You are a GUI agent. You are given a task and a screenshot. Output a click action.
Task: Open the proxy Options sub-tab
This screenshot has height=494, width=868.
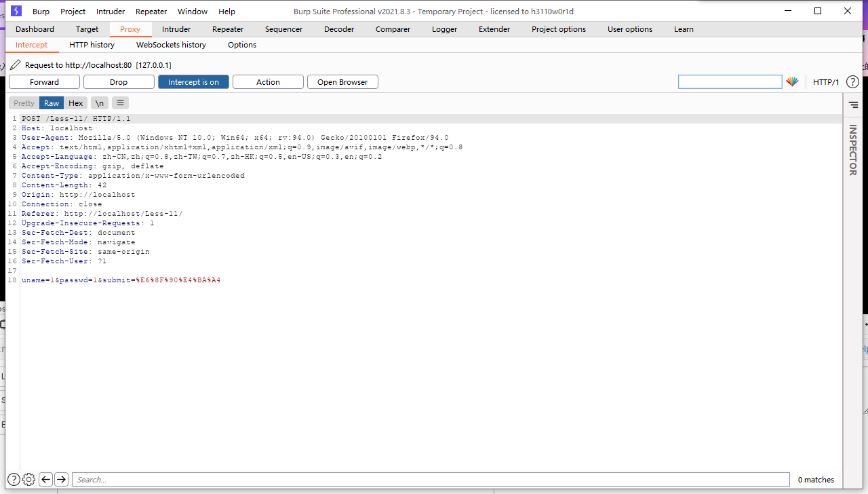click(x=242, y=45)
